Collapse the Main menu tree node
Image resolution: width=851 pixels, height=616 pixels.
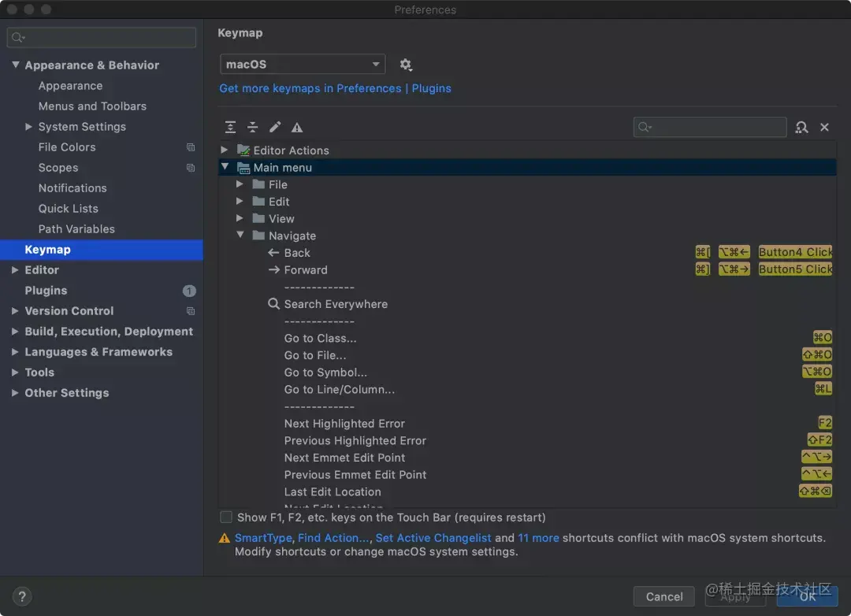click(225, 167)
